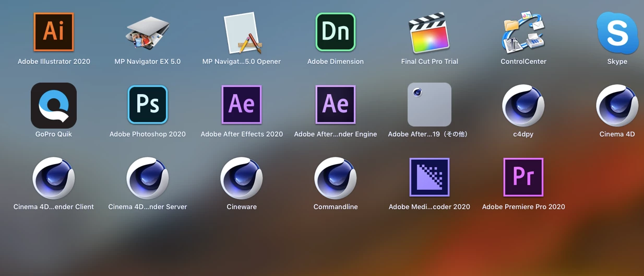
Task: Open Adobe Photoshop 2020 icon
Action: (148, 105)
